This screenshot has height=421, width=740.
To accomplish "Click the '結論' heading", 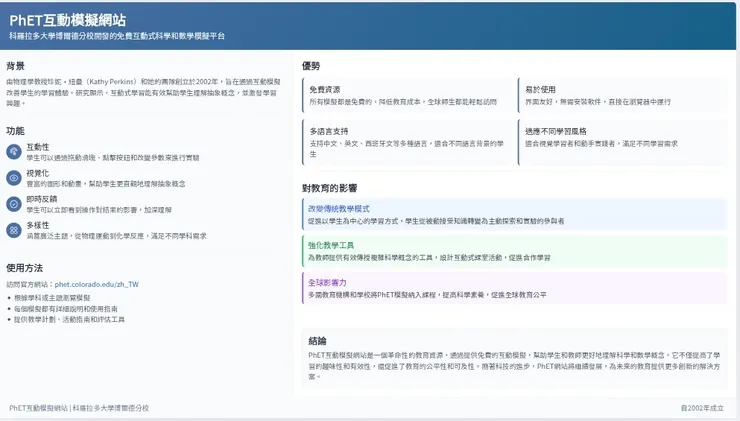I will tap(317, 341).
